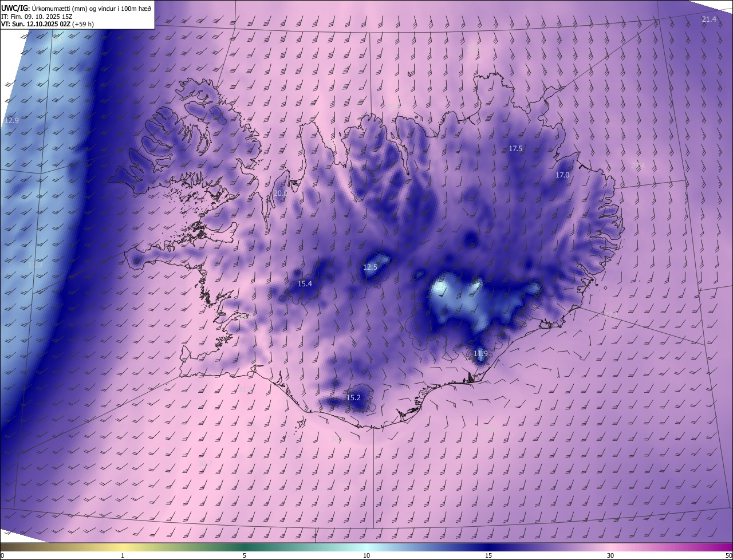Click the 12.9 value over western sea
Viewport: 733px width, 560px height.
click(11, 121)
